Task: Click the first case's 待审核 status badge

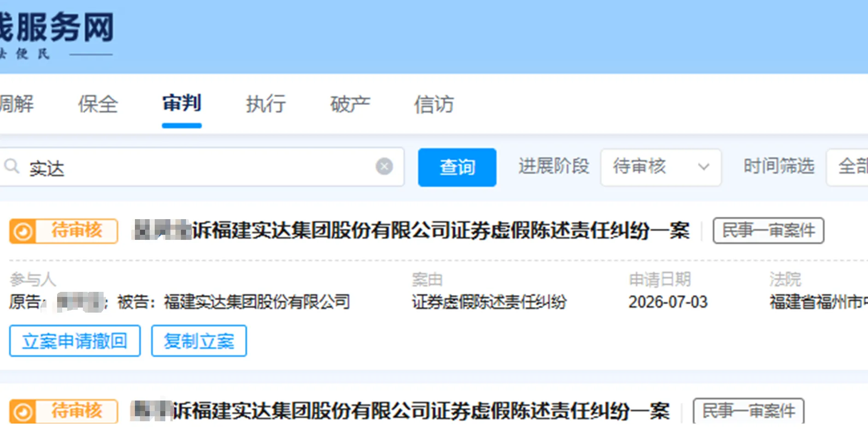Action: (64, 231)
